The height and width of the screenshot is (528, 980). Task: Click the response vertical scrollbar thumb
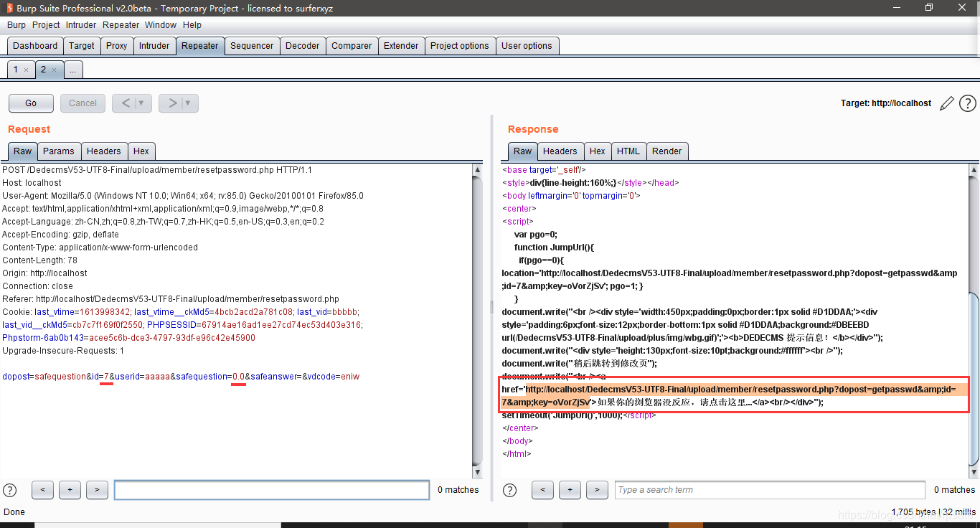[x=974, y=378]
